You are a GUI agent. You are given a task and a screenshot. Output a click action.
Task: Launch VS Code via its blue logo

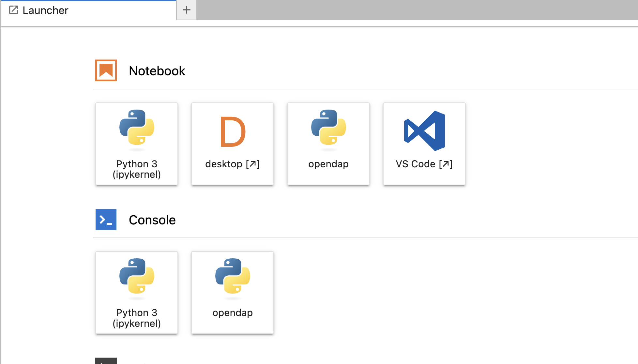pos(424,131)
